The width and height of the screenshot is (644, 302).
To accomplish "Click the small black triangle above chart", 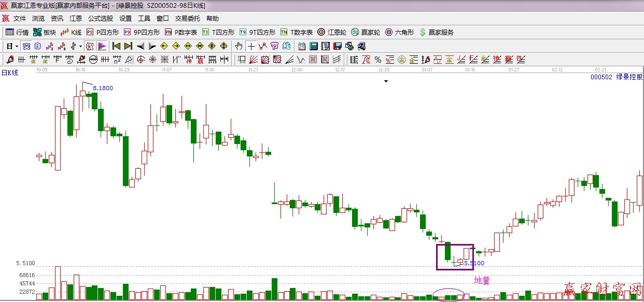I will 386,81.
